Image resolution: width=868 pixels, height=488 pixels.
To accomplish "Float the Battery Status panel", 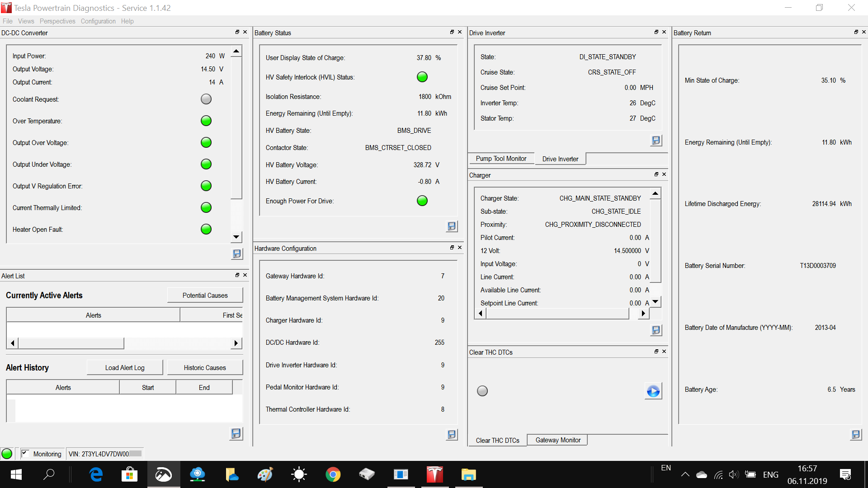I will [x=452, y=32].
